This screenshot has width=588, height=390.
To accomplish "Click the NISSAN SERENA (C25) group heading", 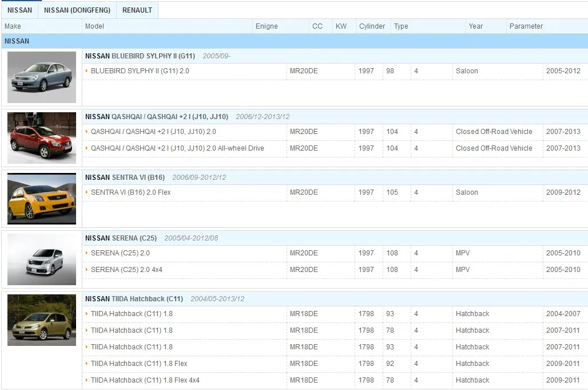I will pyautogui.click(x=120, y=238).
